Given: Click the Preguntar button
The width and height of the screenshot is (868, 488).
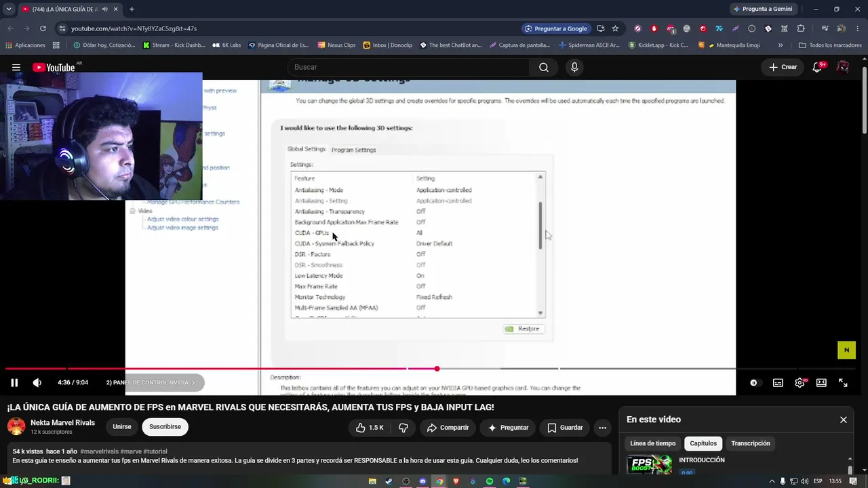Looking at the screenshot, I should coord(508,428).
